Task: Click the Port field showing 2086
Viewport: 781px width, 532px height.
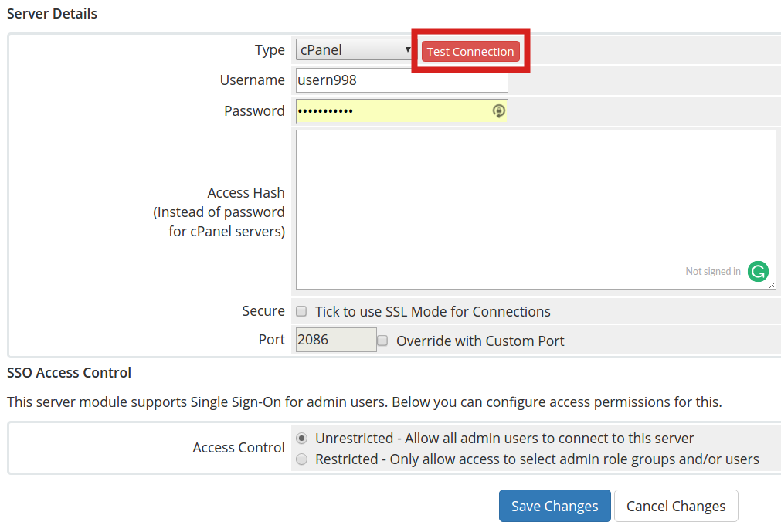Action: (335, 340)
